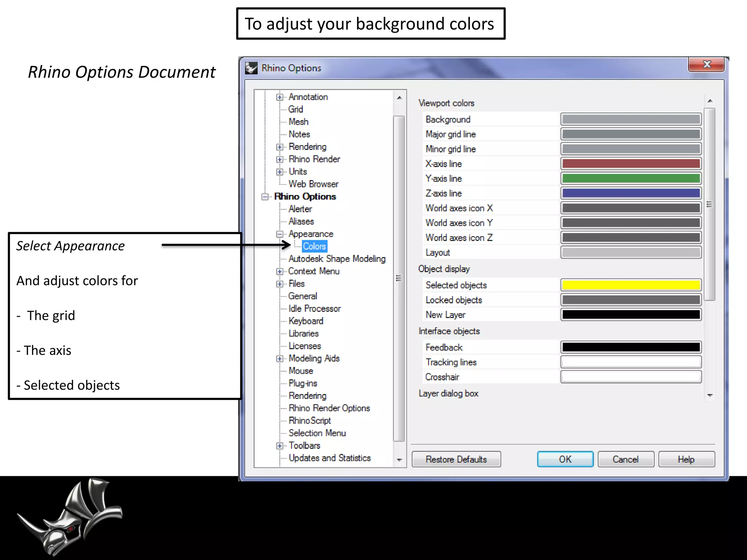Open Idle Processor options

click(314, 308)
